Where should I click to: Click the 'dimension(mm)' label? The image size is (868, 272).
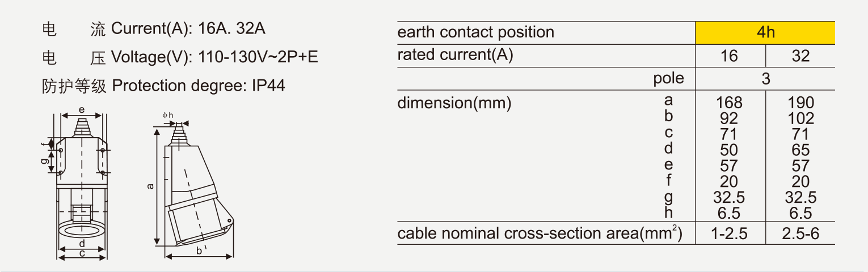454,103
